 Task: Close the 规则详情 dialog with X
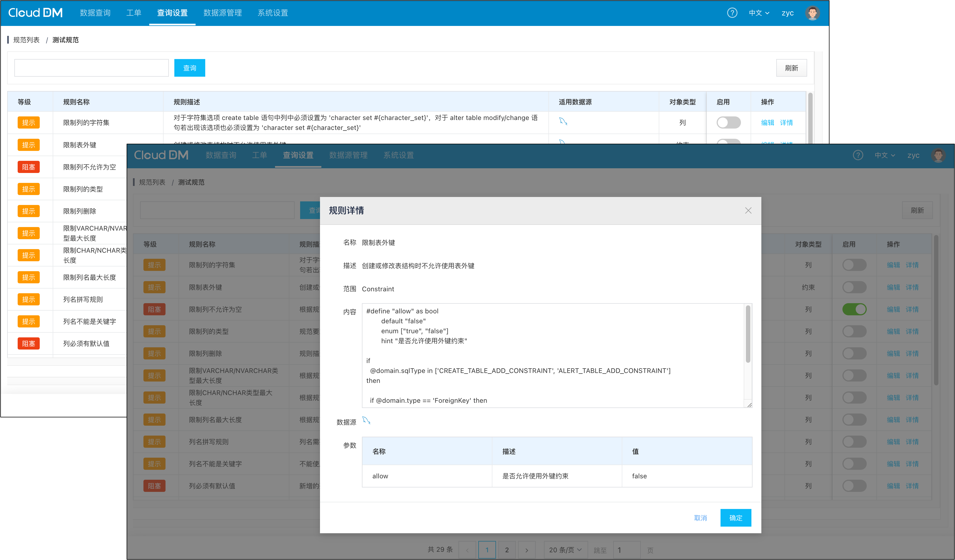click(748, 211)
